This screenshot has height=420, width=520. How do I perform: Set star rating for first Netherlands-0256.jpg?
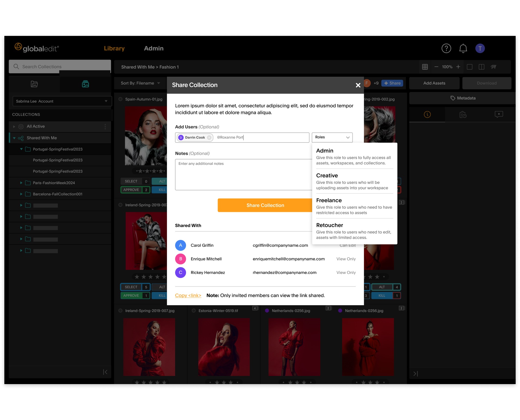coord(297,382)
